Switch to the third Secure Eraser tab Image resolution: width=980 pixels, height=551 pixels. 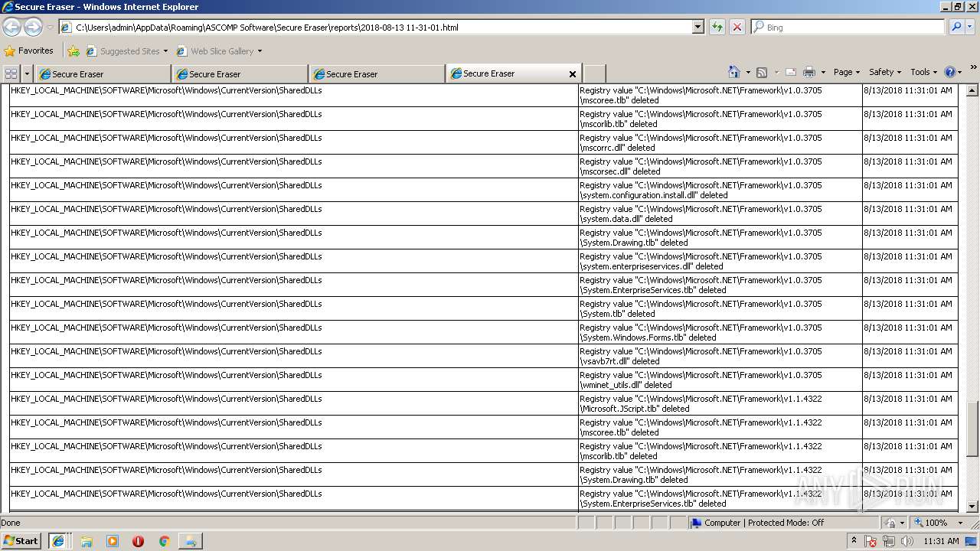coord(377,74)
